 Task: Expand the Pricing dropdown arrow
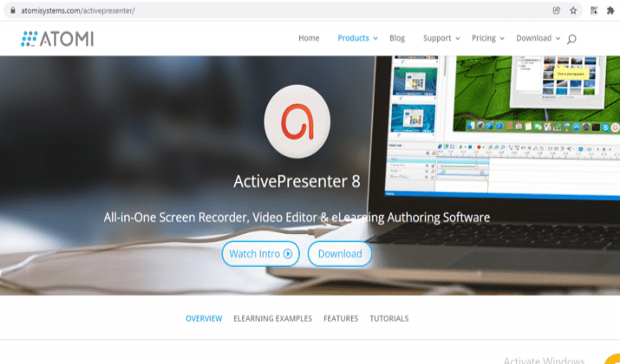coord(502,39)
